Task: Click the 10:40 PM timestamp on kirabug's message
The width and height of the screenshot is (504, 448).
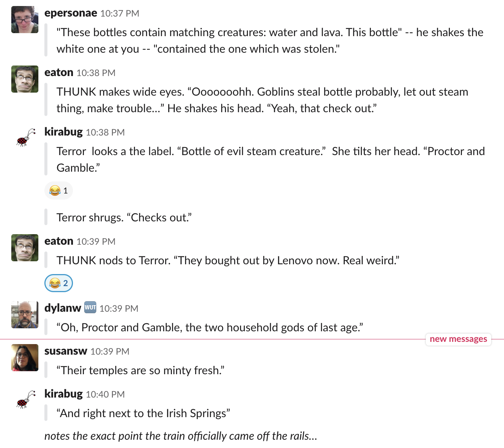Action: click(x=105, y=395)
